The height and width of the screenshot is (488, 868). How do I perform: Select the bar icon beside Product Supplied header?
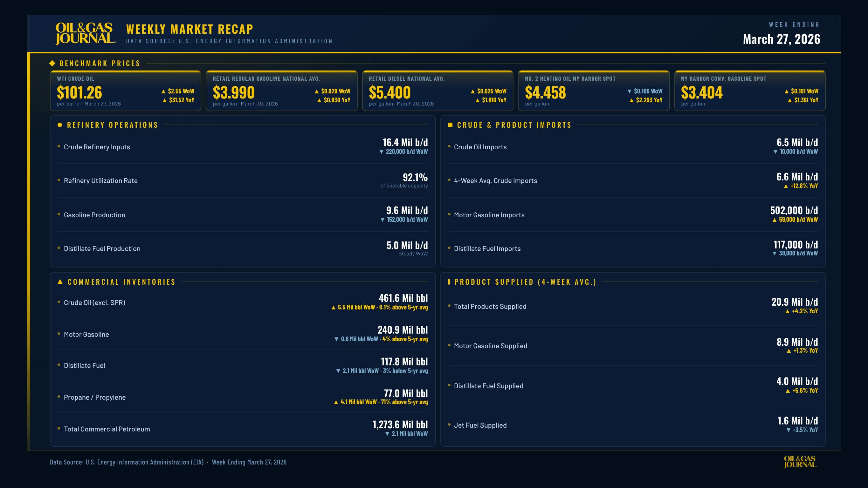[x=449, y=282]
